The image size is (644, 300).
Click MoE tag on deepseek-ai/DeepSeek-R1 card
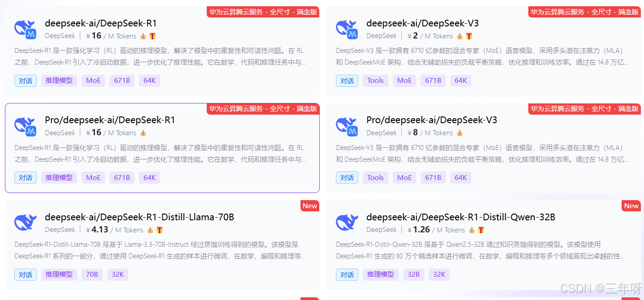(93, 81)
